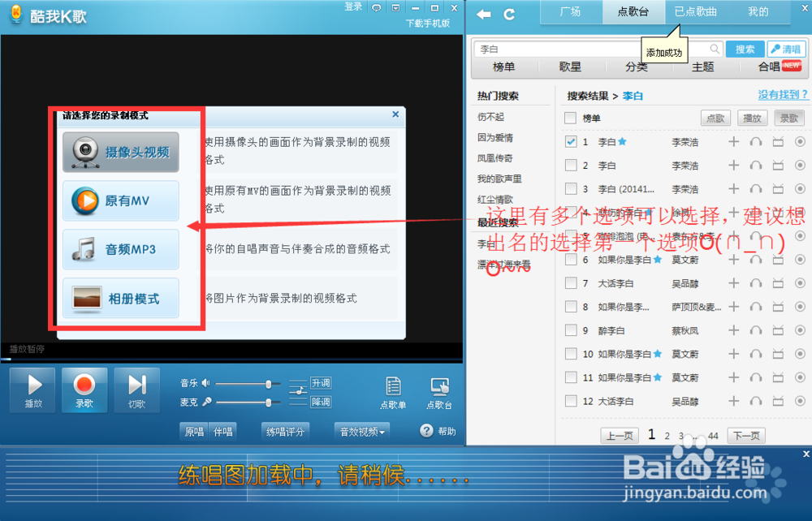The image size is (812, 521).
Task: Add song 1 李白 with plus icon
Action: point(734,141)
